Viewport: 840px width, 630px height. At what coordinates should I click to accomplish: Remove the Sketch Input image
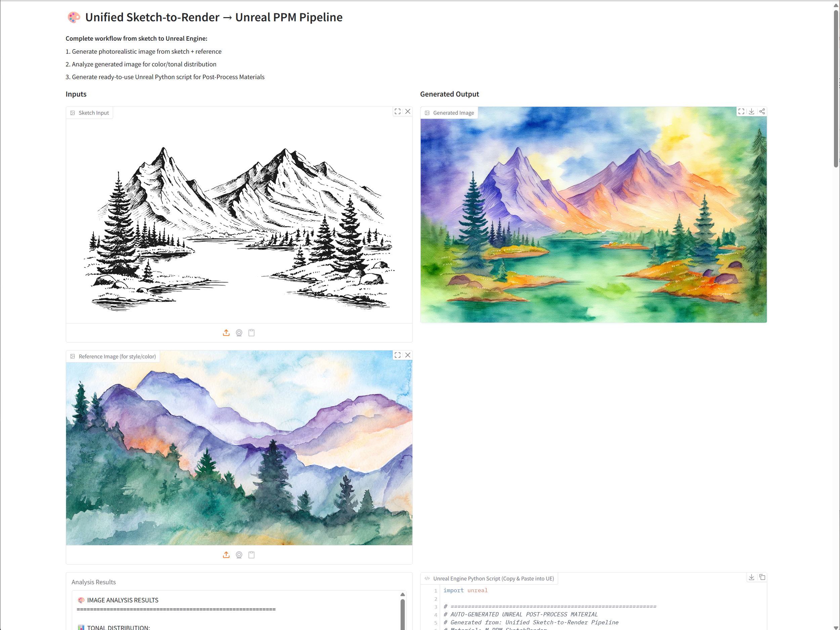(x=408, y=111)
